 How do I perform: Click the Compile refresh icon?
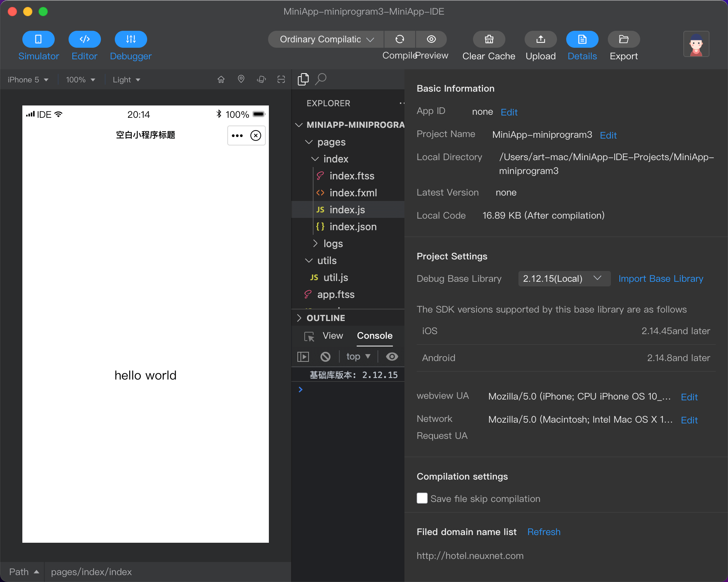400,39
